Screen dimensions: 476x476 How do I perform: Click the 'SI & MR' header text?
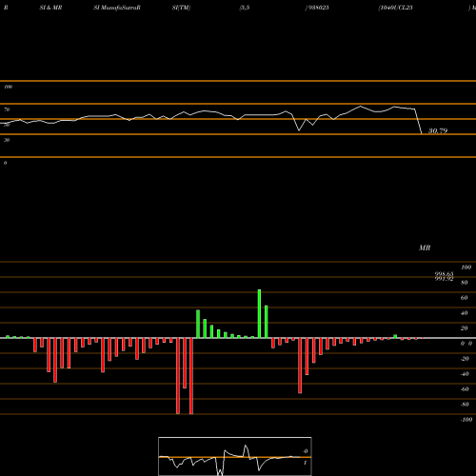point(50,8)
